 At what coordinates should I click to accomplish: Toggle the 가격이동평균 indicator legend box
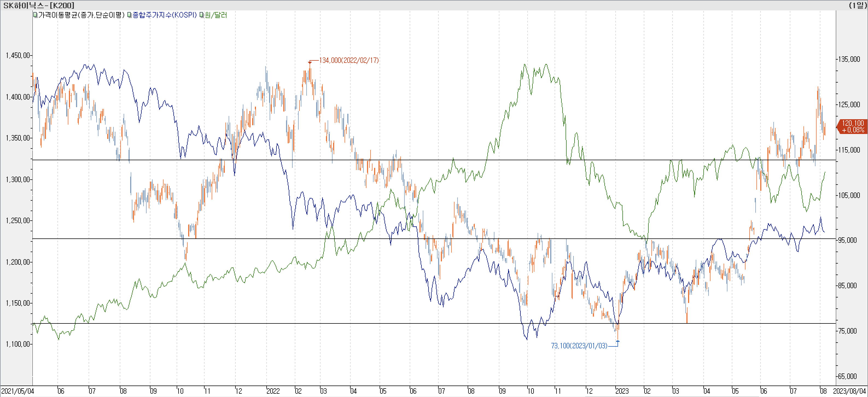[x=35, y=15]
